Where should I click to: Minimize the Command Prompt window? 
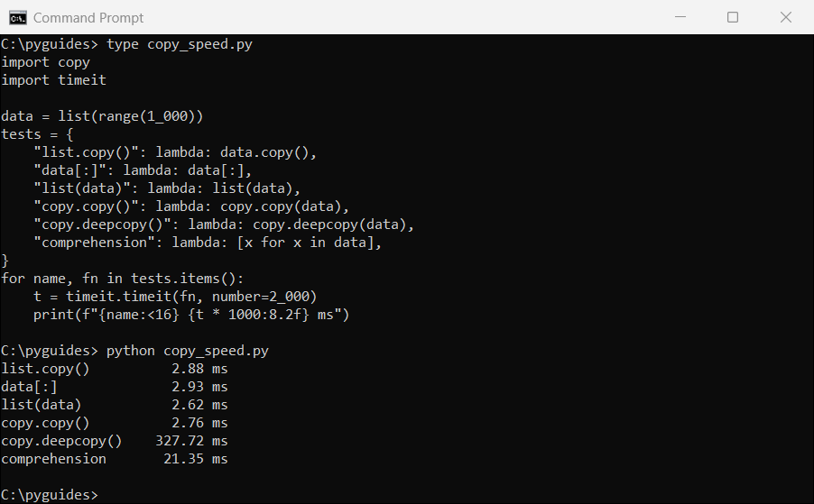coord(680,17)
